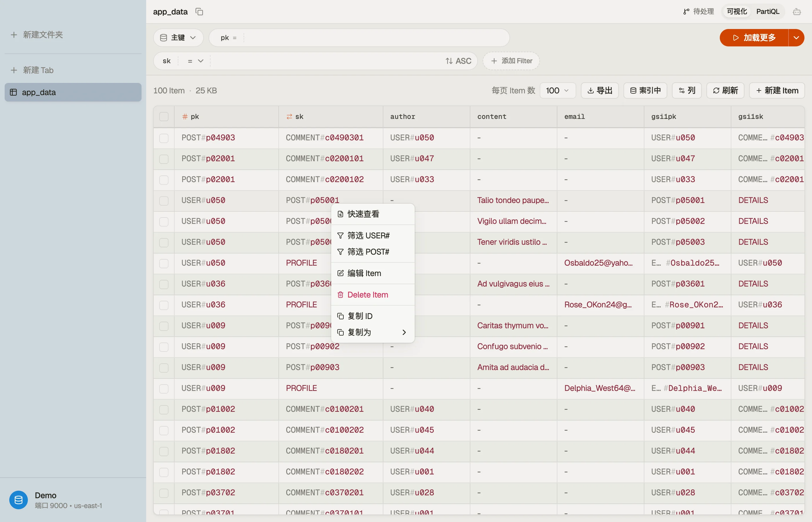Copy the app_data table name icon
Image resolution: width=812 pixels, height=522 pixels.
click(199, 12)
